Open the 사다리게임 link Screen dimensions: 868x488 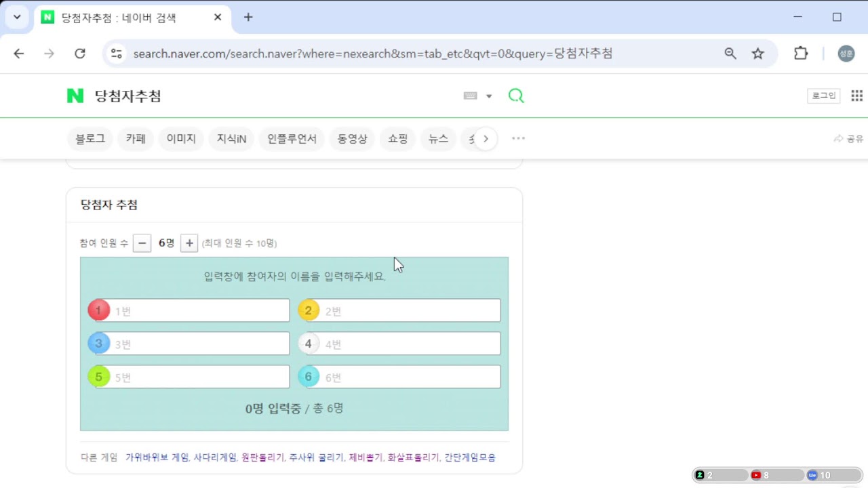coord(215,457)
